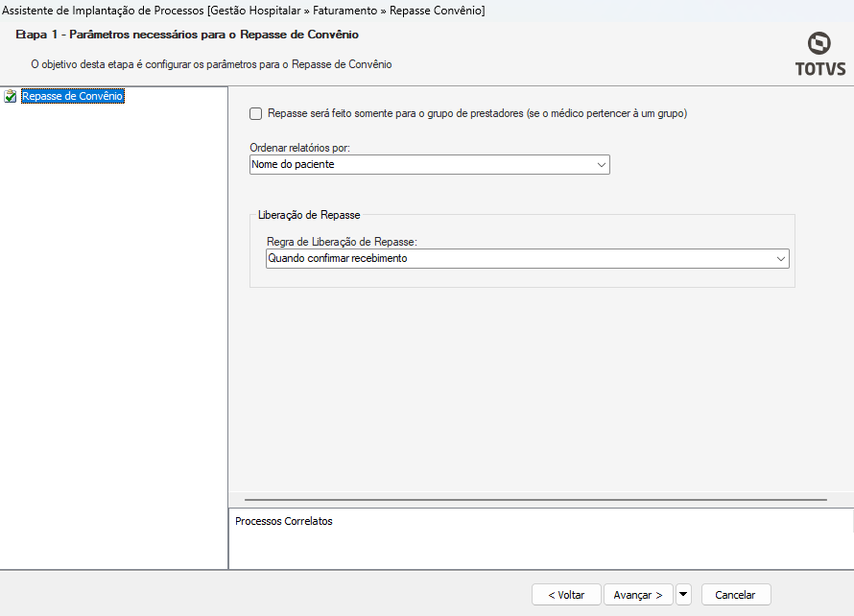Click the step objective description text

click(211, 64)
